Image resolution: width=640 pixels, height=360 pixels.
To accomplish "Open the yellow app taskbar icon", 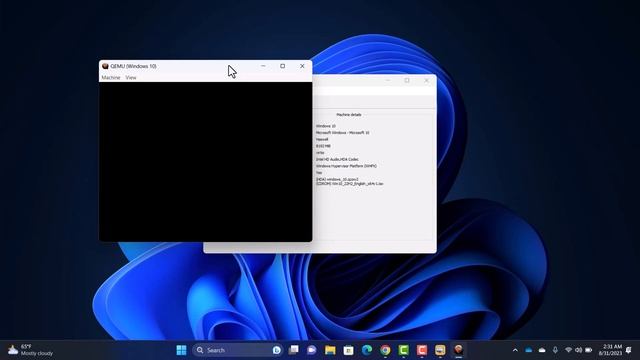I will (x=440, y=350).
